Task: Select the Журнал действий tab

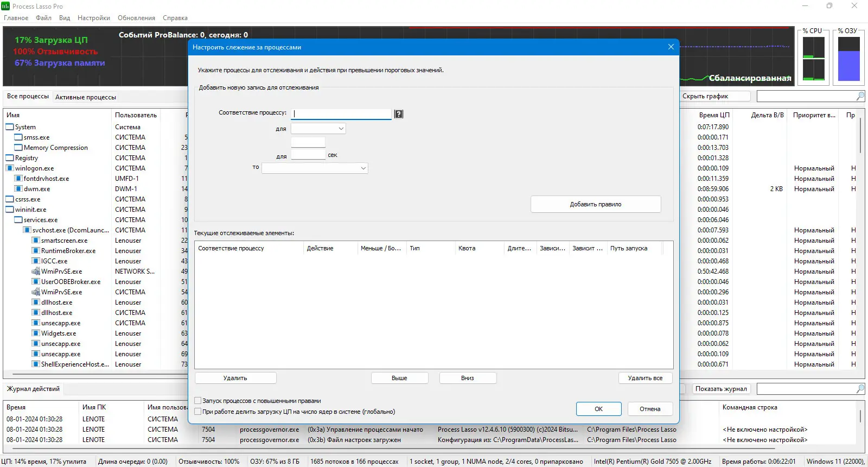Action: pyautogui.click(x=33, y=389)
